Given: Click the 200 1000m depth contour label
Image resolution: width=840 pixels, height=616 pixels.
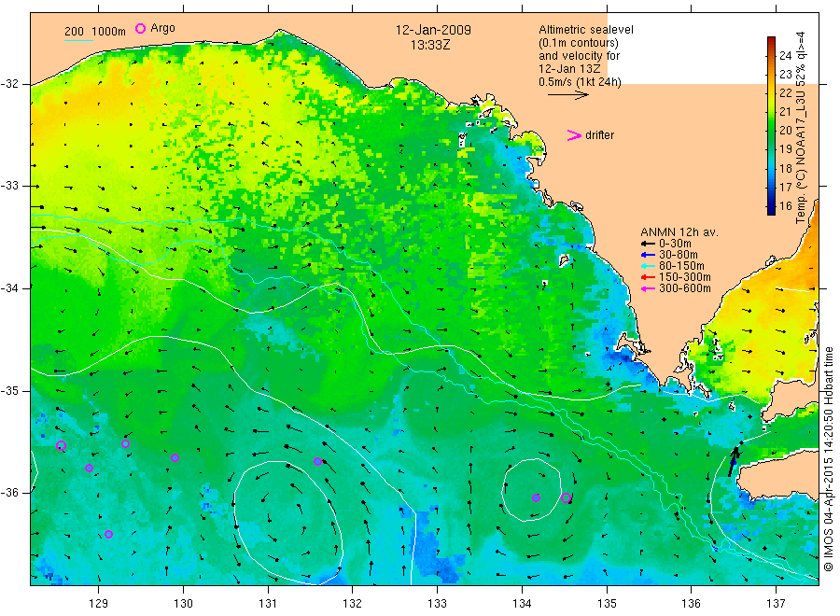Looking at the screenshot, I should pyautogui.click(x=95, y=32).
